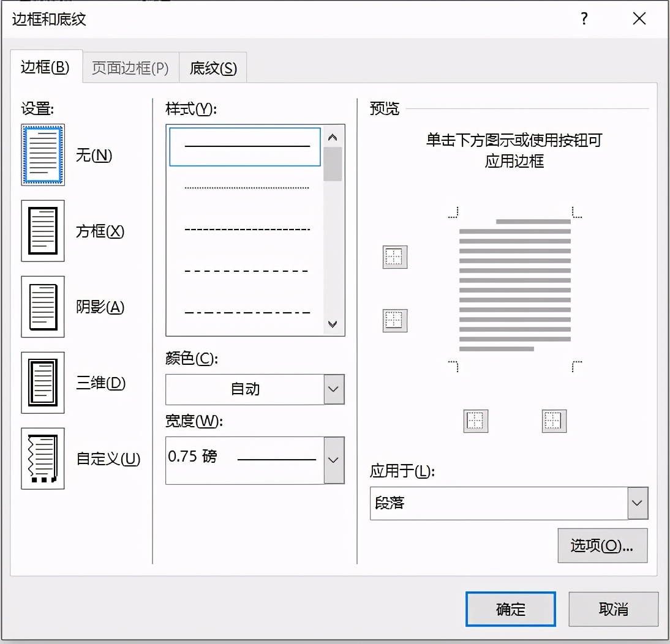Switch to the 页面边框 tab

pyautogui.click(x=130, y=68)
